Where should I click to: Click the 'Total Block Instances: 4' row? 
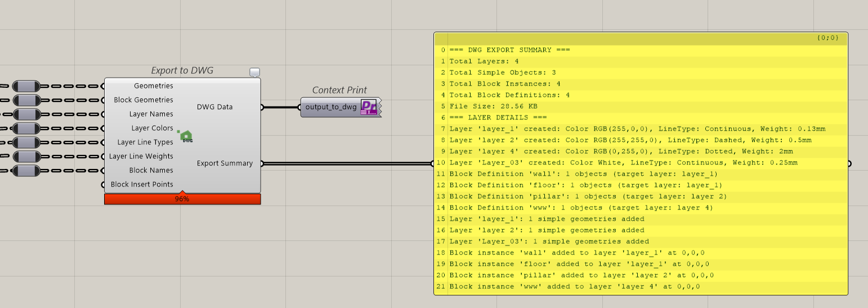pyautogui.click(x=641, y=84)
